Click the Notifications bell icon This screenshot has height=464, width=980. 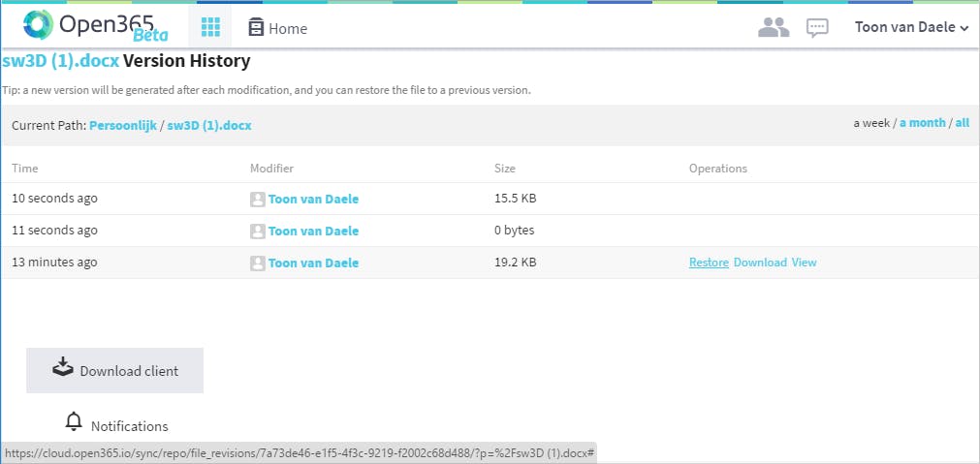click(x=74, y=421)
